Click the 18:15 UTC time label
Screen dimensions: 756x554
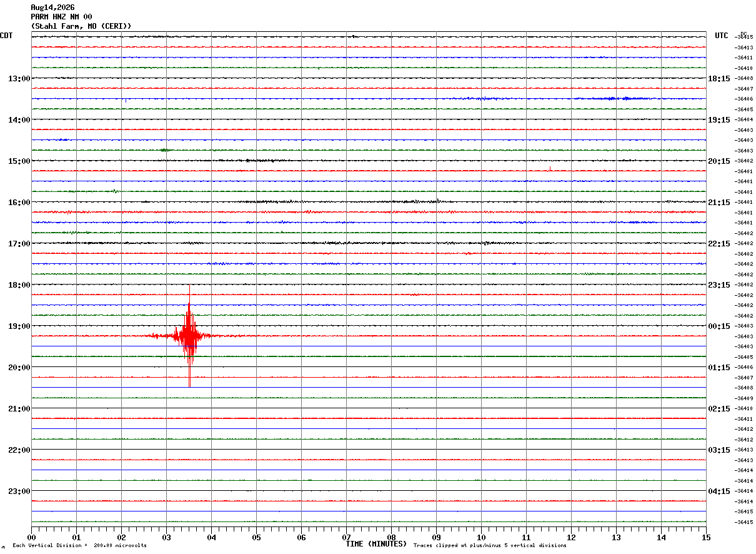[719, 79]
